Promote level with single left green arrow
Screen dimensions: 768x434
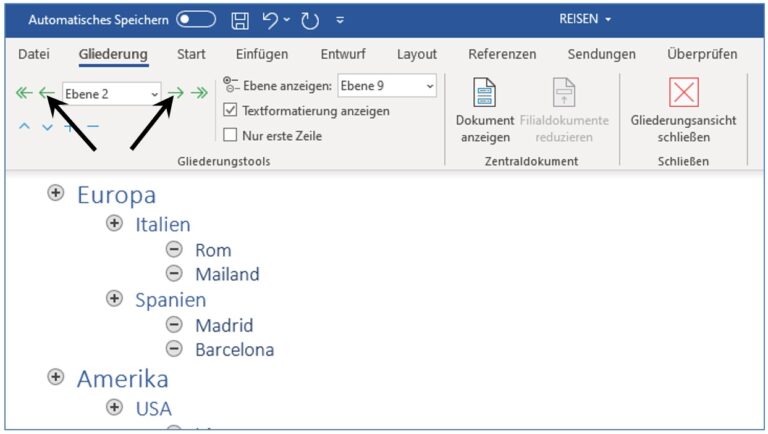pyautogui.click(x=47, y=93)
